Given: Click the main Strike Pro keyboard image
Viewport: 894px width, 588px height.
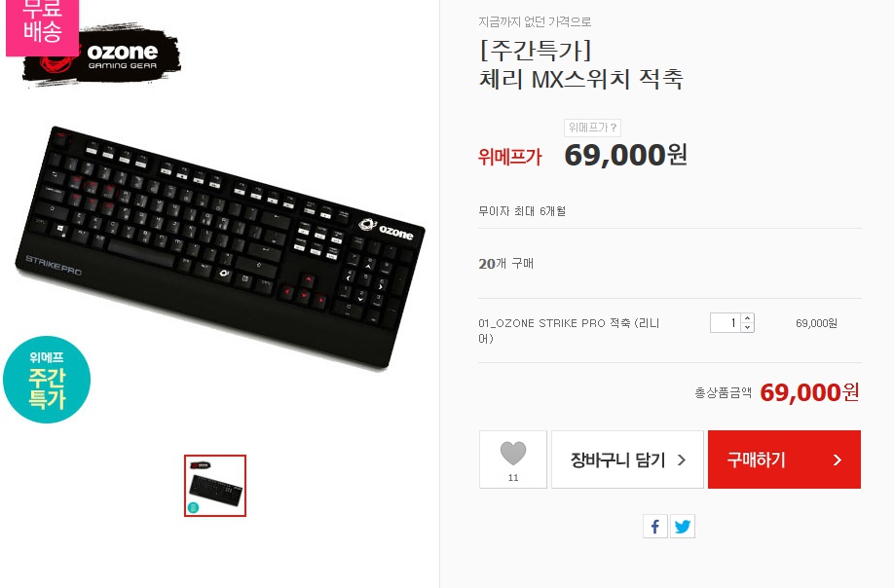Looking at the screenshot, I should point(220,248).
